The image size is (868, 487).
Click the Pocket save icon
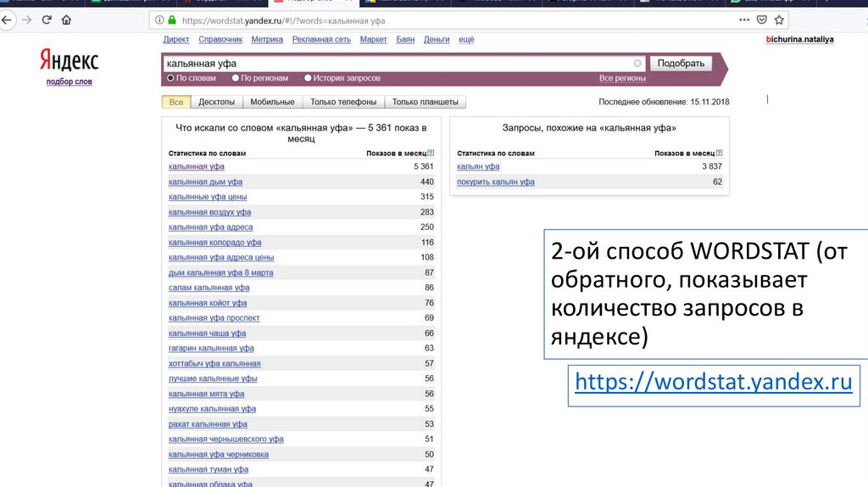pyautogui.click(x=762, y=20)
